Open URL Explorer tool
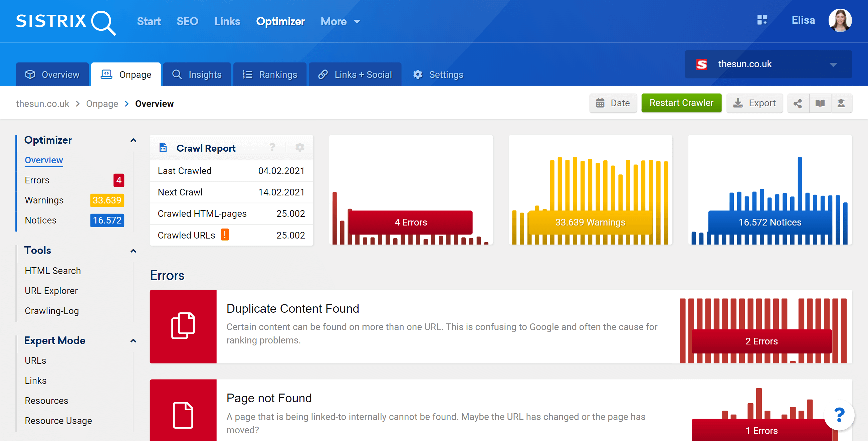Image resolution: width=868 pixels, height=441 pixels. point(51,291)
